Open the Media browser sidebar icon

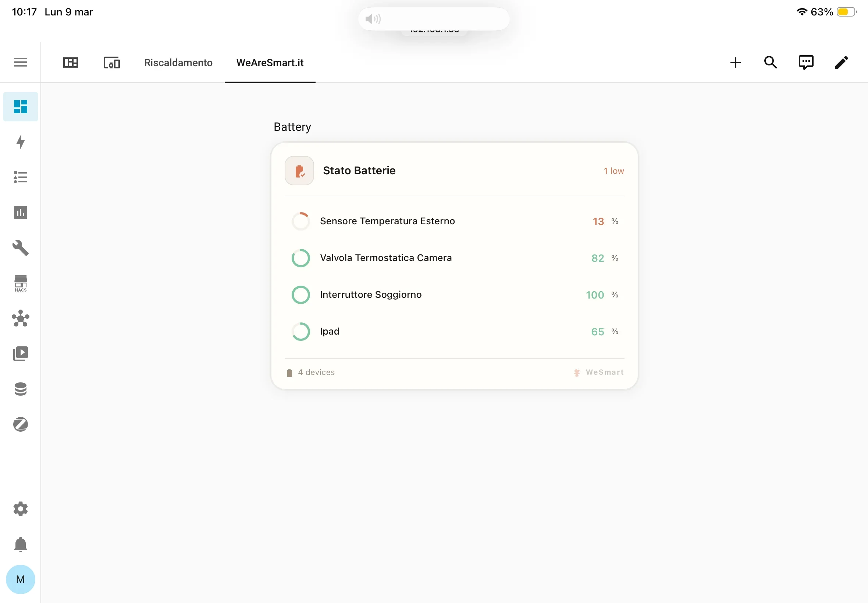coord(20,353)
